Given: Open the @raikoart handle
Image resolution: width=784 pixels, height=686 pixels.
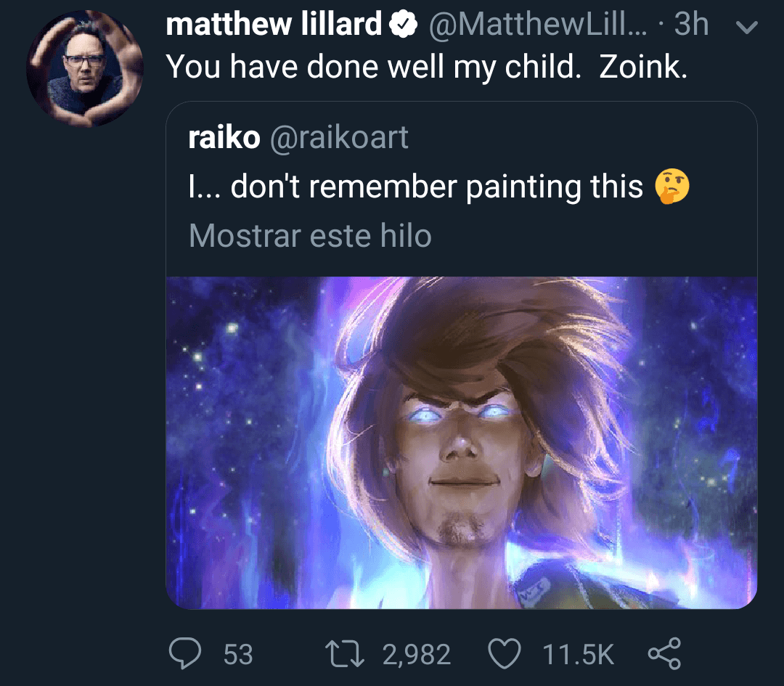Looking at the screenshot, I should [339, 138].
